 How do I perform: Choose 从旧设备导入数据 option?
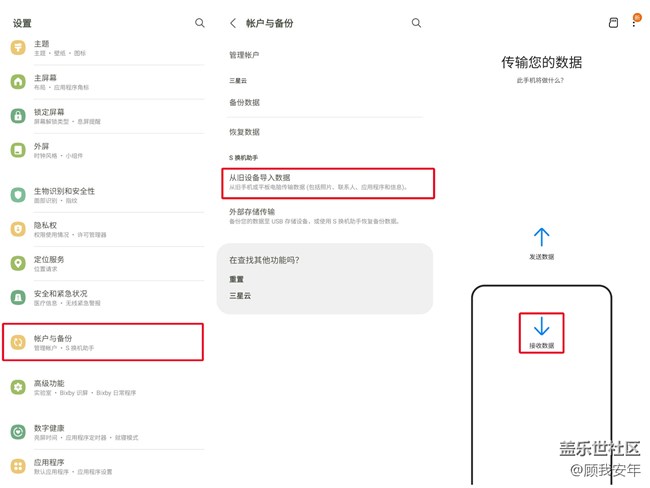tap(327, 182)
